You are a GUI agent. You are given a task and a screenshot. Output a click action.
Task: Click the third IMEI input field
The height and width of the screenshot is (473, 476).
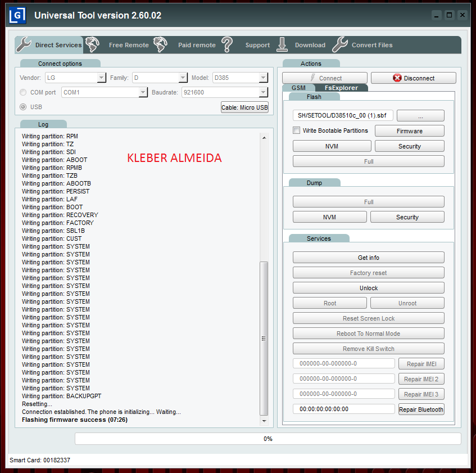[x=343, y=394]
